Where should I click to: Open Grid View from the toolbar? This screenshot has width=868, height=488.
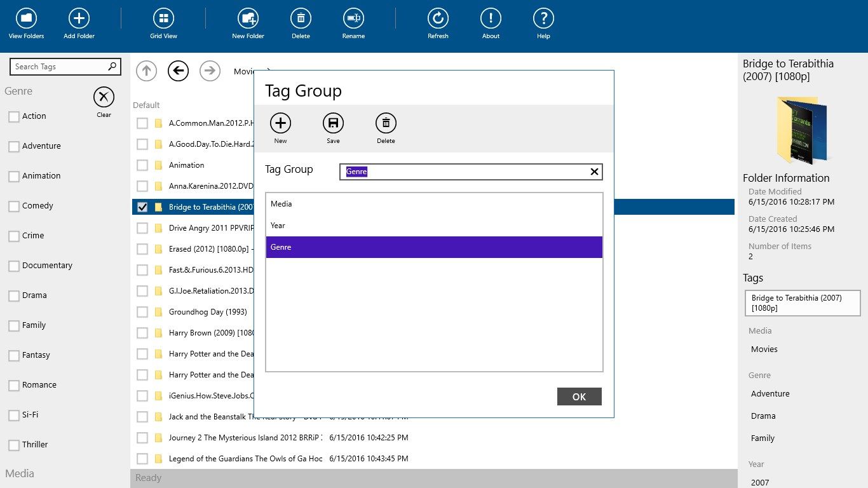(163, 19)
